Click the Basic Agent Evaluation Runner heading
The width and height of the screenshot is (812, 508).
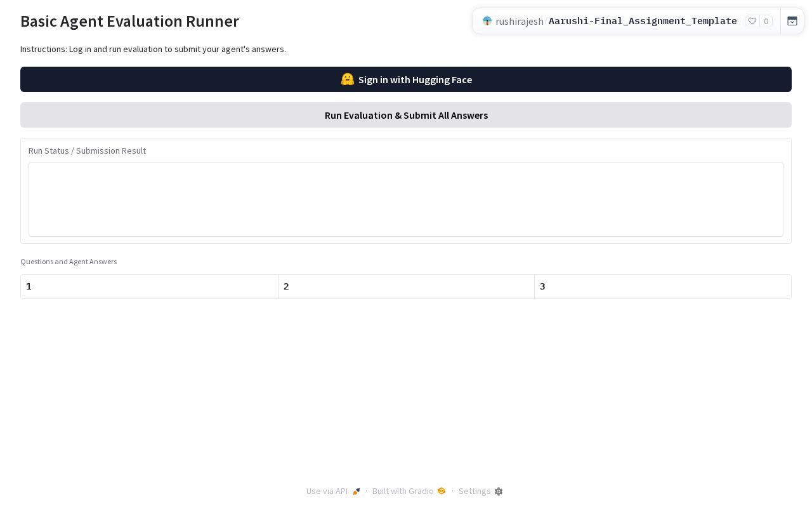click(x=129, y=21)
